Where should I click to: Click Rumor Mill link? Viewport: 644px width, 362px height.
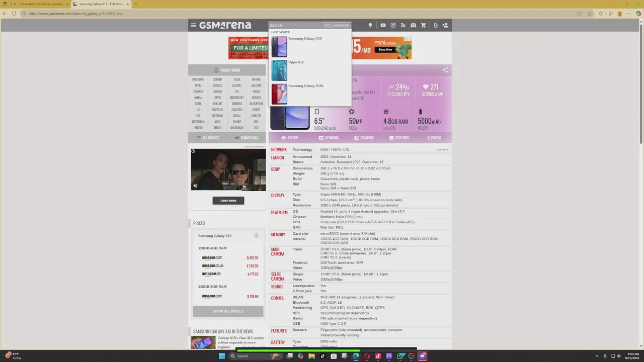pyautogui.click(x=247, y=138)
